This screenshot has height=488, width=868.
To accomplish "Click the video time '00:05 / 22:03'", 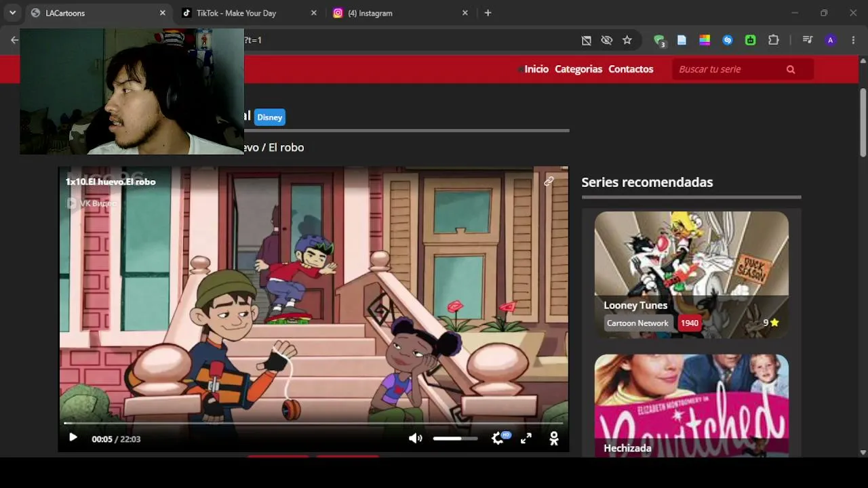I will pyautogui.click(x=116, y=439).
